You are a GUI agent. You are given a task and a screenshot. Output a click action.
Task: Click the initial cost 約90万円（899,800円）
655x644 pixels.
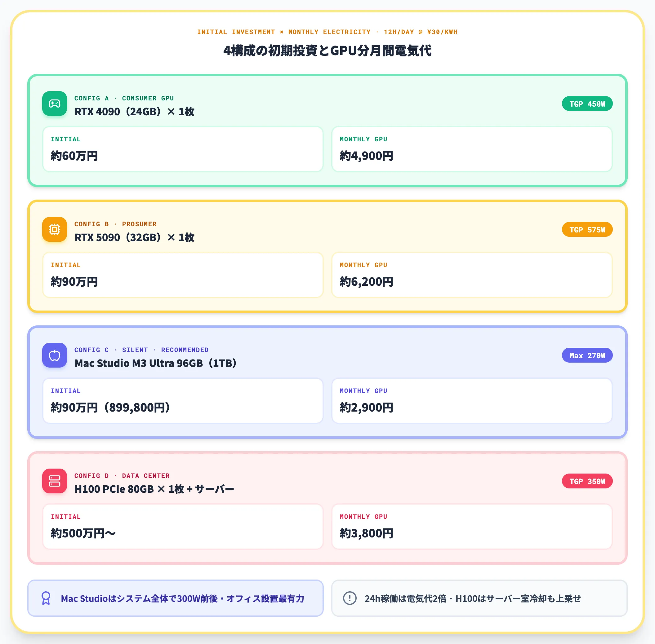[x=110, y=408]
